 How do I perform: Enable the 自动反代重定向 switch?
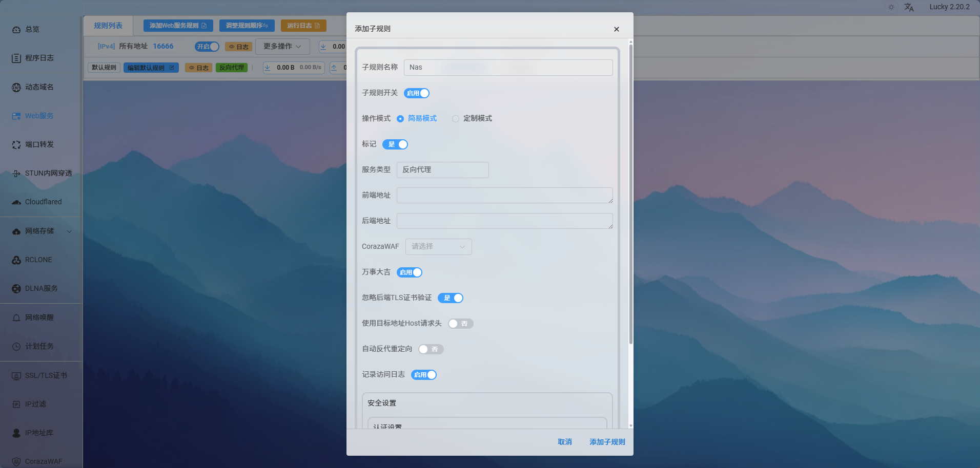coord(431,349)
